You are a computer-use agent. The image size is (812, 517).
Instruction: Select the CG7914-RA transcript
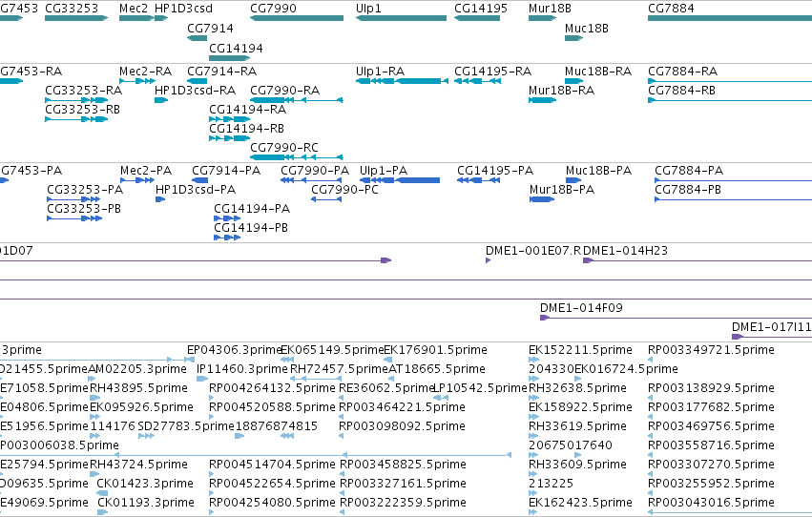(x=197, y=81)
